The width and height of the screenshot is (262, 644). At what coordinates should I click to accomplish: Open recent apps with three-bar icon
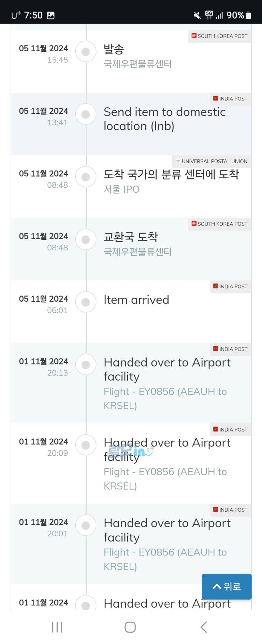pos(57,627)
